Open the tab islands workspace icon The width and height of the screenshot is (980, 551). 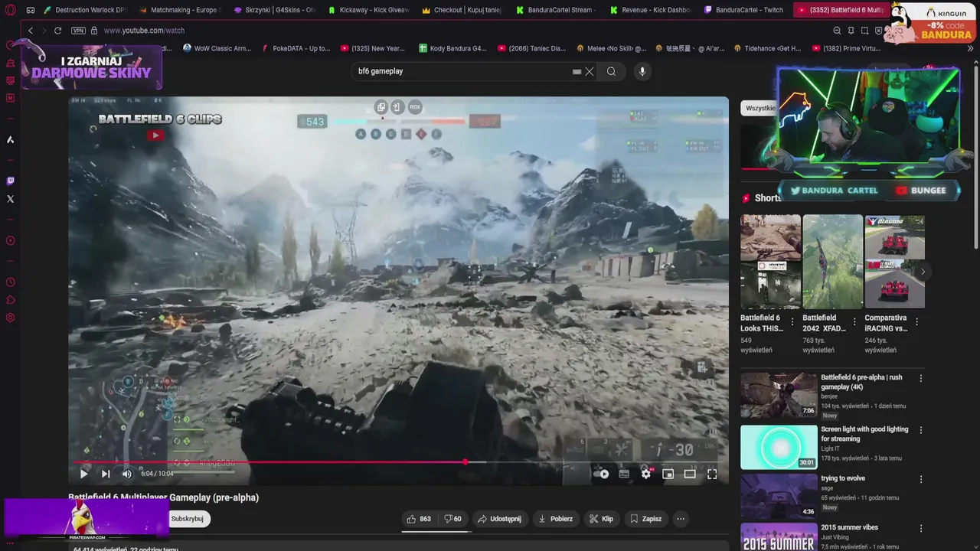point(31,10)
